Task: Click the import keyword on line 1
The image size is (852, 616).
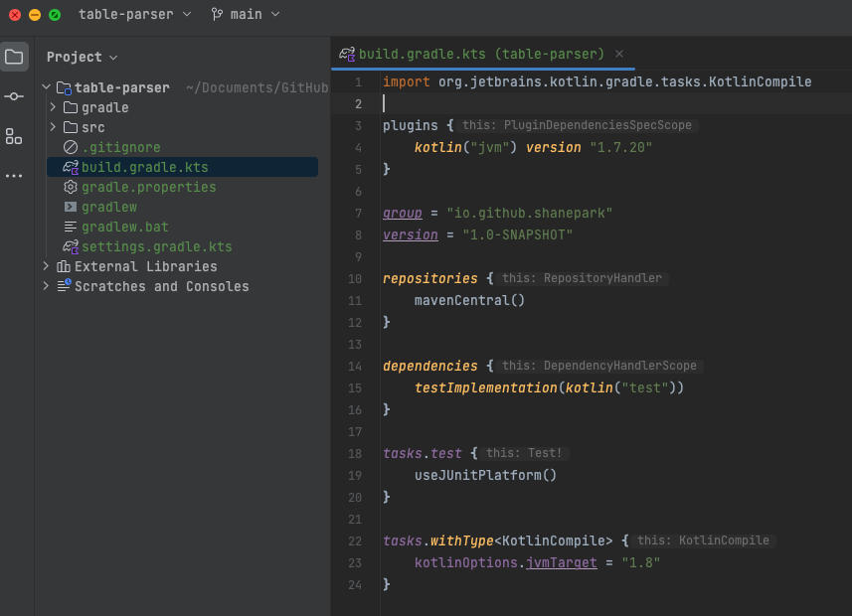Action: click(x=406, y=82)
